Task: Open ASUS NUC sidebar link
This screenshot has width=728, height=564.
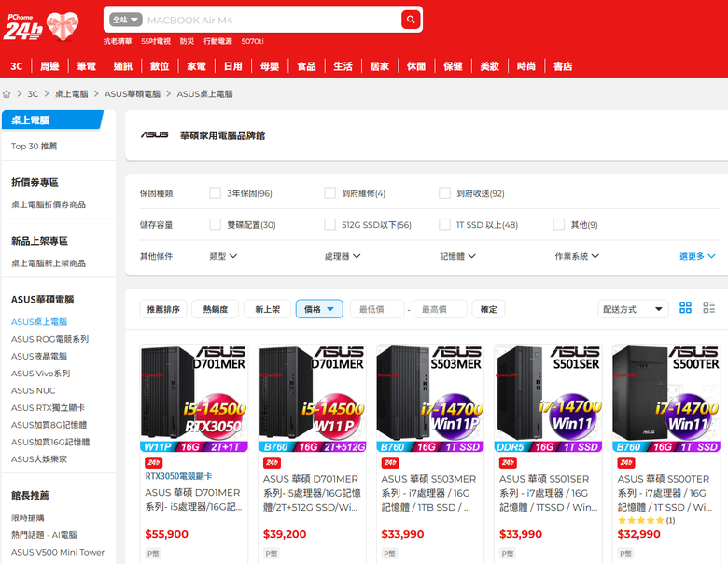Action: (33, 390)
